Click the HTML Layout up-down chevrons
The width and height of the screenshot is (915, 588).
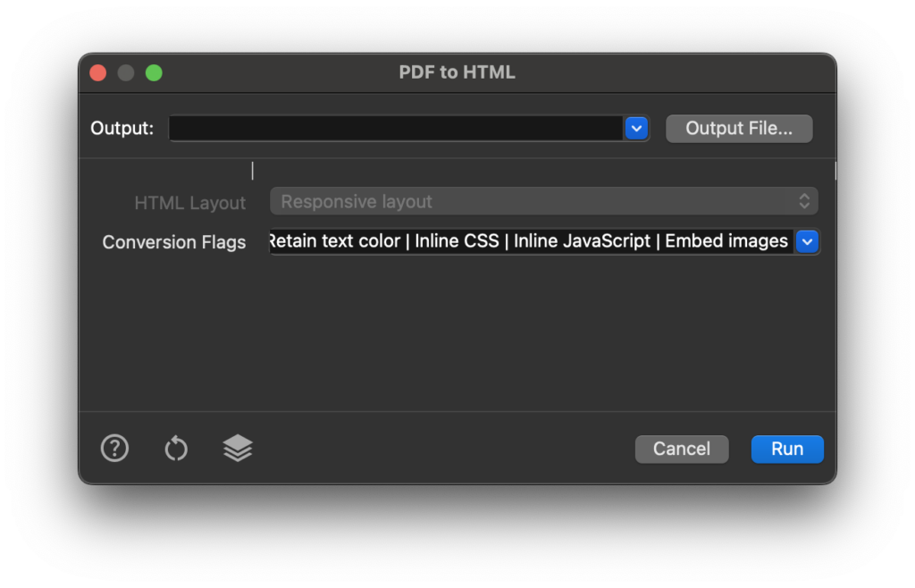804,202
